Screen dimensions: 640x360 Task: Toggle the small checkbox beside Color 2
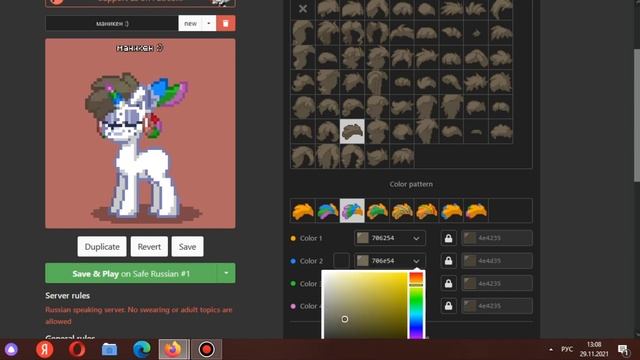pyautogui.click(x=341, y=261)
